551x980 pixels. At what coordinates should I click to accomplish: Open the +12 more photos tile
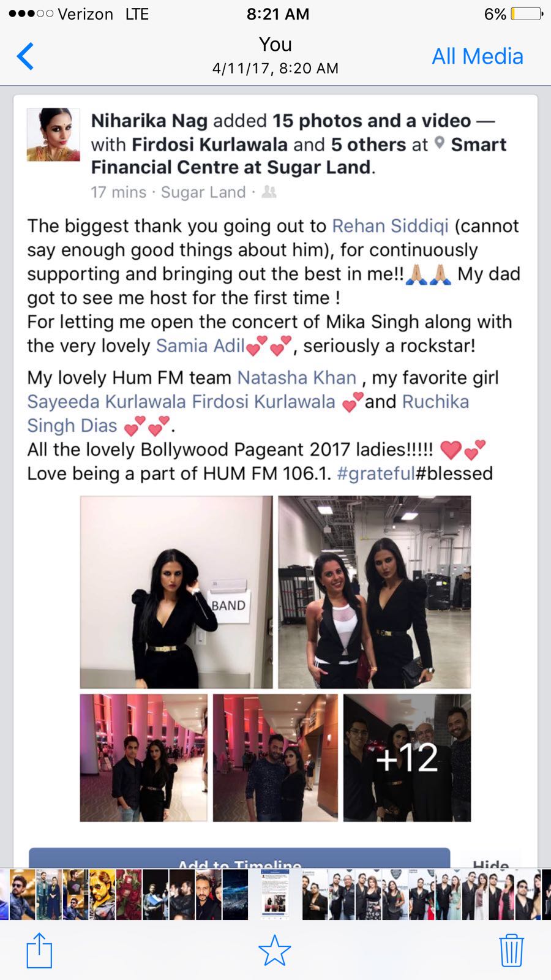pyautogui.click(x=407, y=758)
